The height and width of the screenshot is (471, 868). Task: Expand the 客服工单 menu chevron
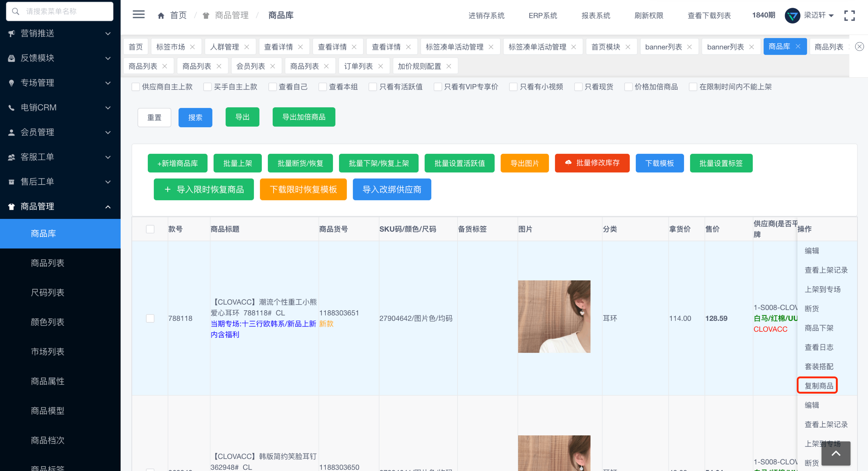108,157
